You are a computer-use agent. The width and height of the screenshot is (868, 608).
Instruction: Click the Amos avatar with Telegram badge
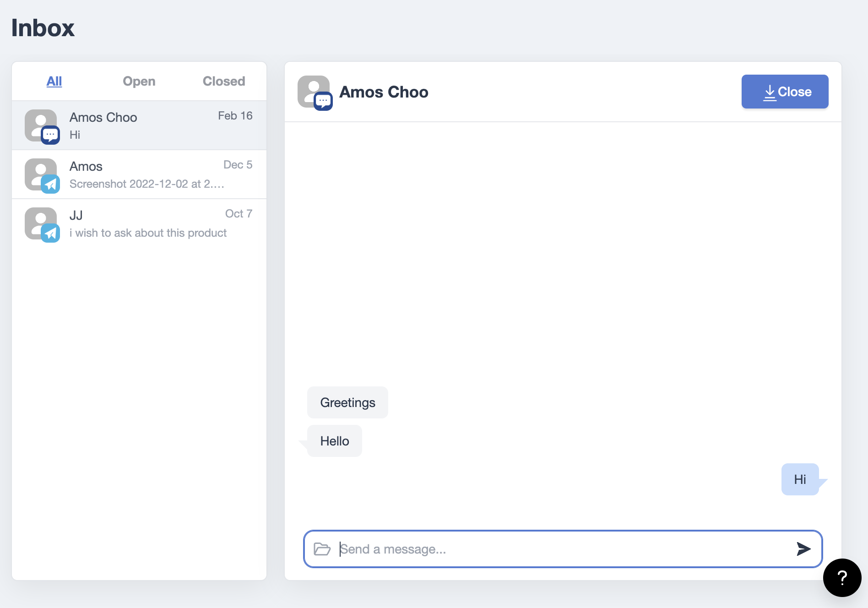[x=42, y=176]
